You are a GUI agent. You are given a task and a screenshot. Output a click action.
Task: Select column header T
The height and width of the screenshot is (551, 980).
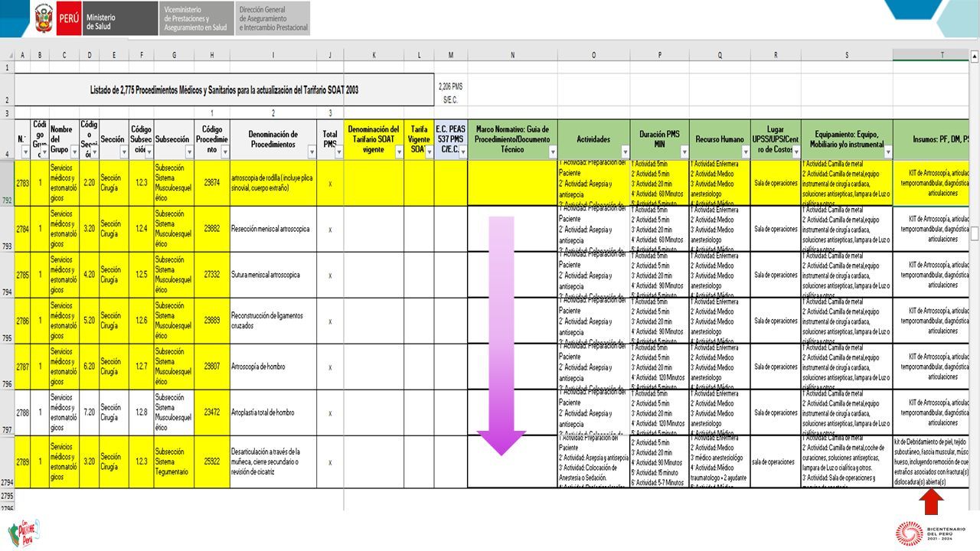pos(932,55)
